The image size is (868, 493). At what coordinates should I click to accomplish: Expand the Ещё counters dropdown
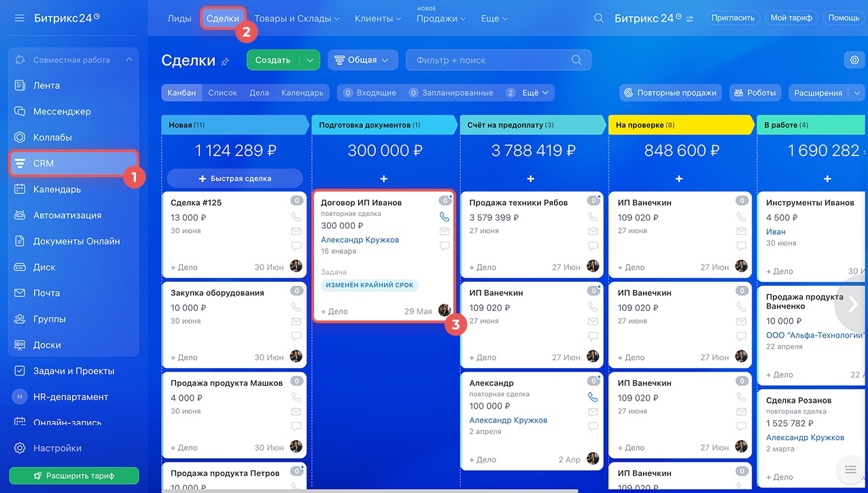(x=536, y=93)
